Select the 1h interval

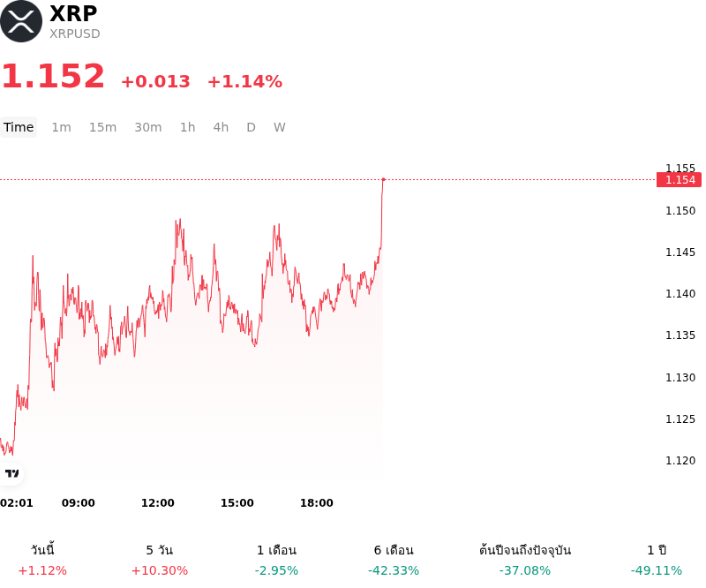tap(188, 127)
